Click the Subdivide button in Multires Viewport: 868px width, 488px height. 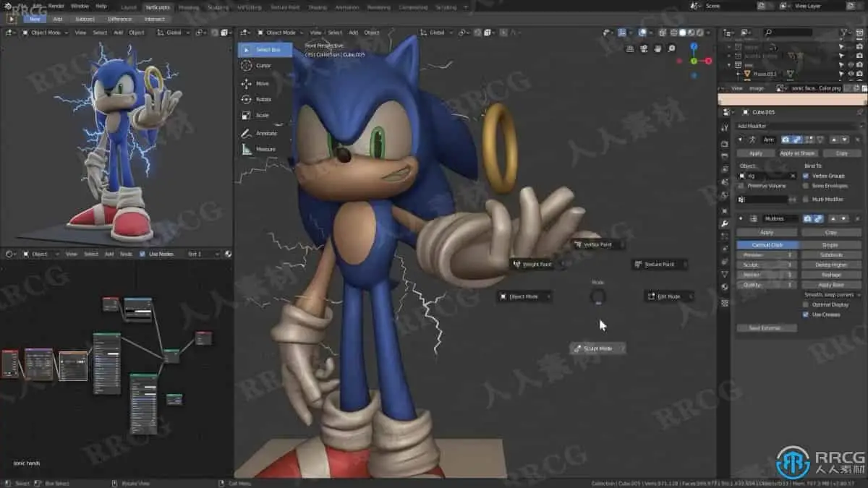[x=831, y=255]
